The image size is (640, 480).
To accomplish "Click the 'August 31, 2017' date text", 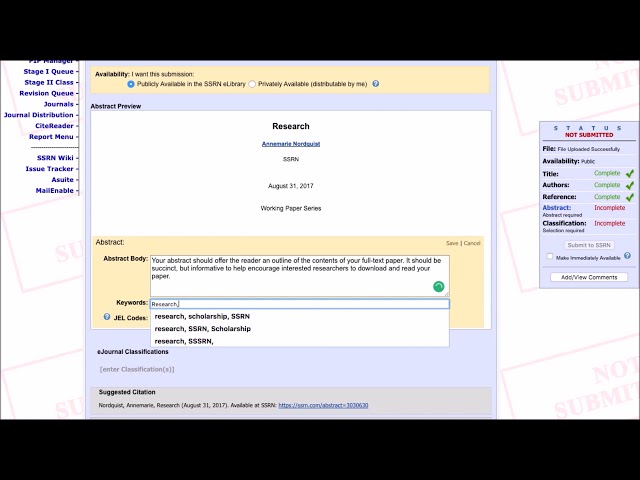I will (291, 186).
